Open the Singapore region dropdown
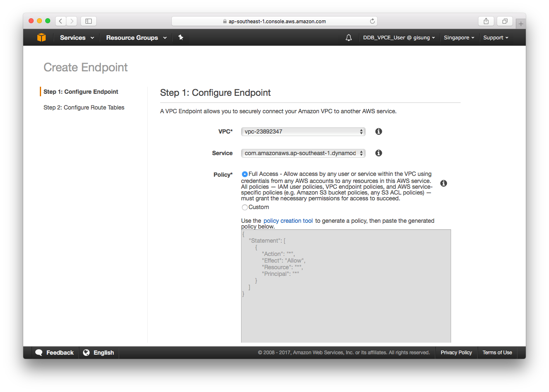Screen dimensions: 549x392 (459, 37)
